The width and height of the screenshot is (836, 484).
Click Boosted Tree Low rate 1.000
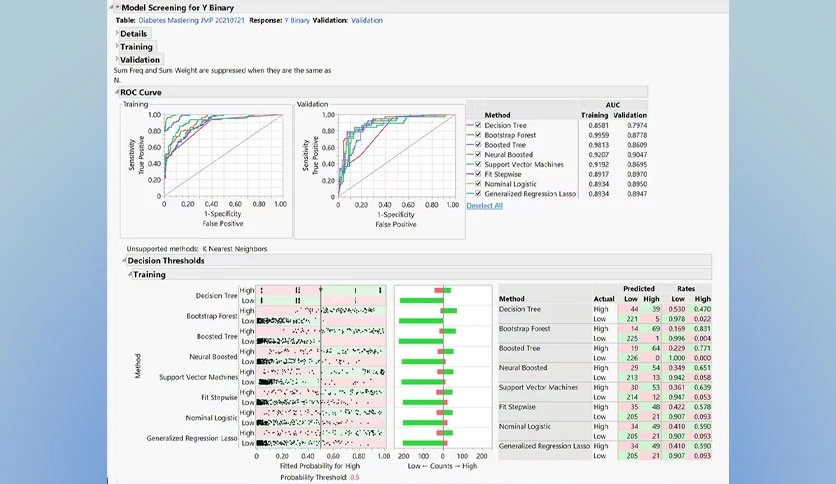(x=677, y=358)
